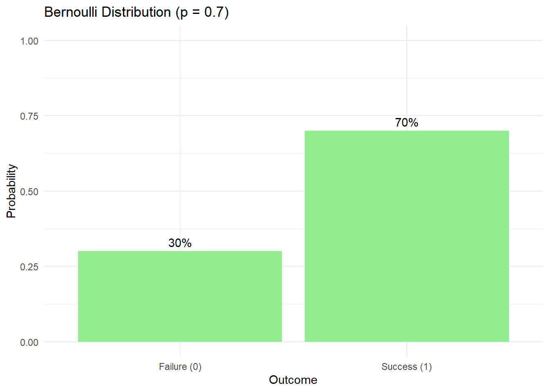The height and width of the screenshot is (392, 549).
Task: Click the Success (1) axis label
Action: pos(407,367)
